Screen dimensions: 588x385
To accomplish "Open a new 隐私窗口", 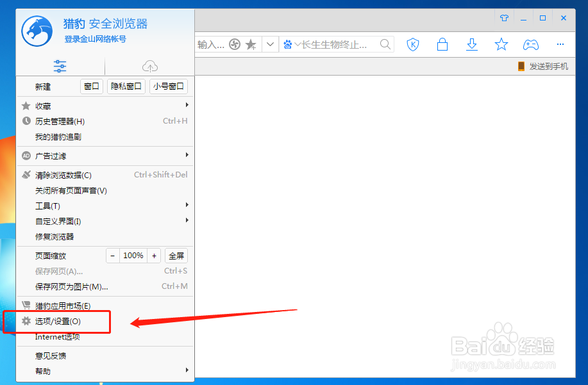I will click(126, 86).
